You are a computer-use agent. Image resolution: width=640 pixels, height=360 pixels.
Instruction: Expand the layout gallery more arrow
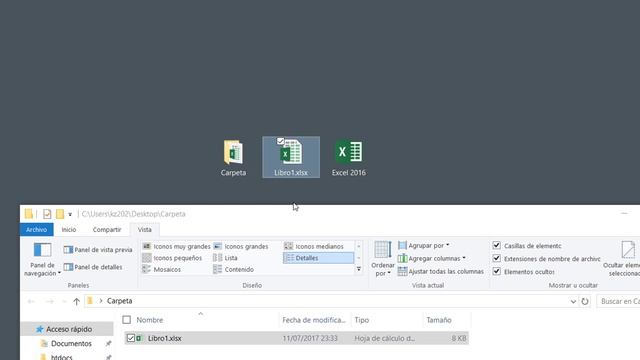tap(359, 269)
